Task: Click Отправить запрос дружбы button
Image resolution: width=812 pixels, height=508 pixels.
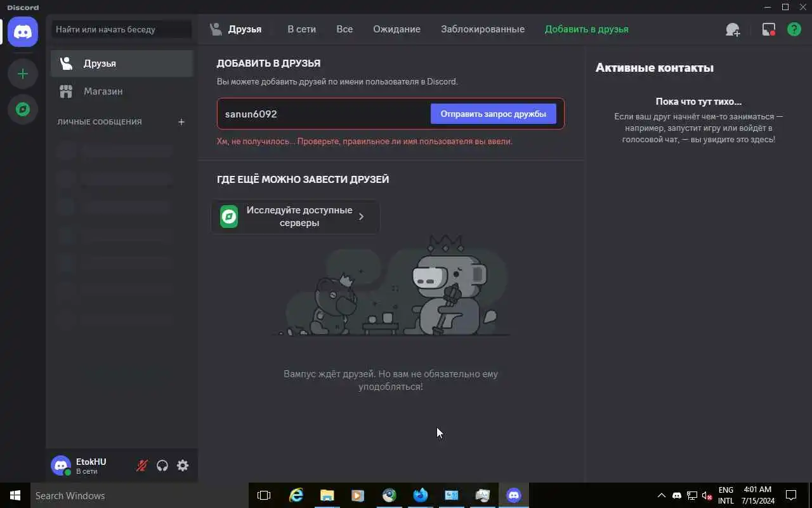Action: pos(493,114)
